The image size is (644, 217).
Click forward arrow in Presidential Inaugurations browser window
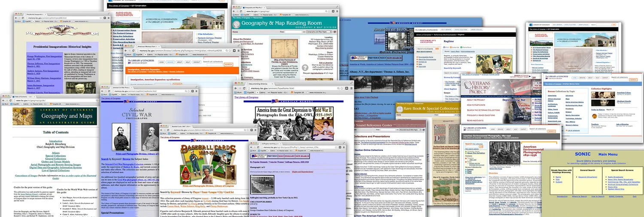coord(19,18)
